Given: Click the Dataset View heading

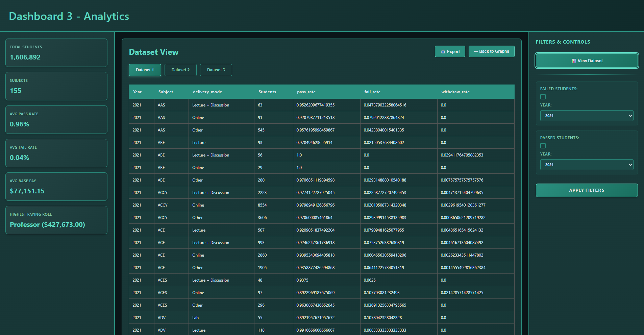Looking at the screenshot, I should [x=154, y=52].
